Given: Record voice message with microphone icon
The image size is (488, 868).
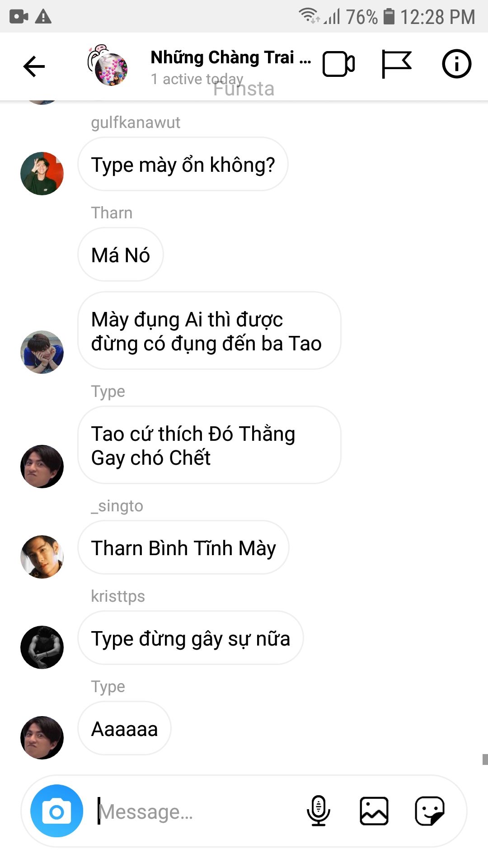Looking at the screenshot, I should pyautogui.click(x=319, y=811).
